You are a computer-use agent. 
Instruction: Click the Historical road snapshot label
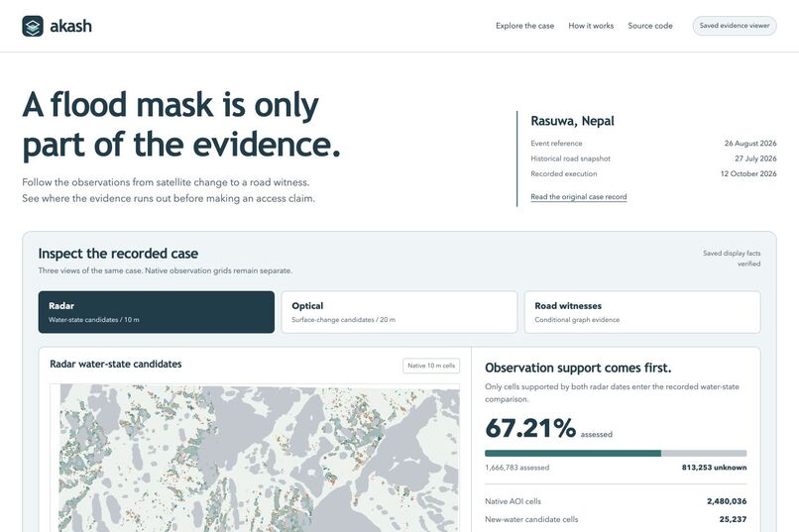(x=570, y=159)
